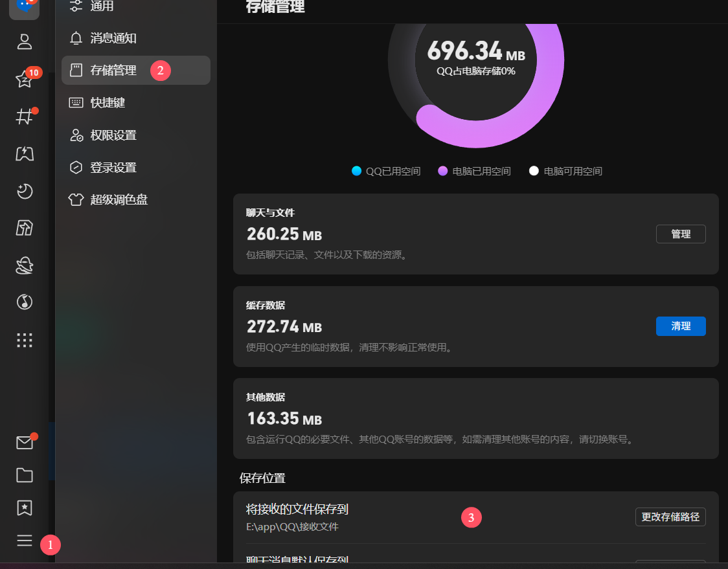Click the QQ占电脑存储0% text
Screen dimensions: 728x569
[476, 71]
